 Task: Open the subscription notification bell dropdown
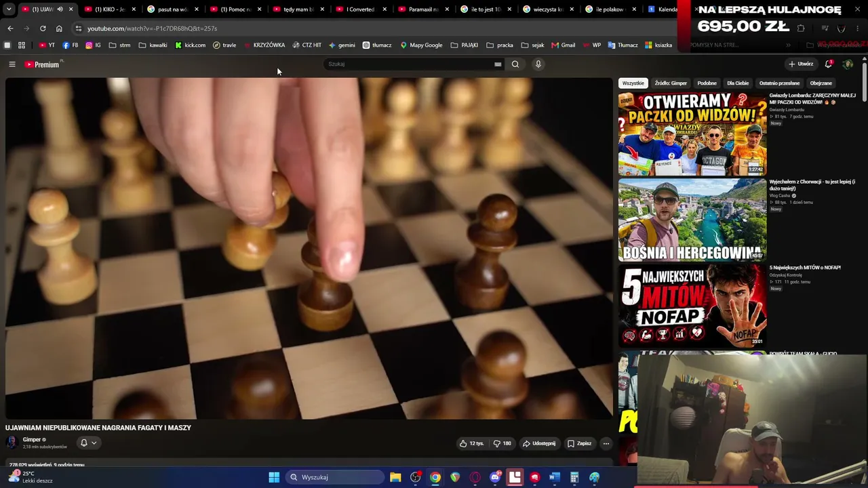(88, 443)
